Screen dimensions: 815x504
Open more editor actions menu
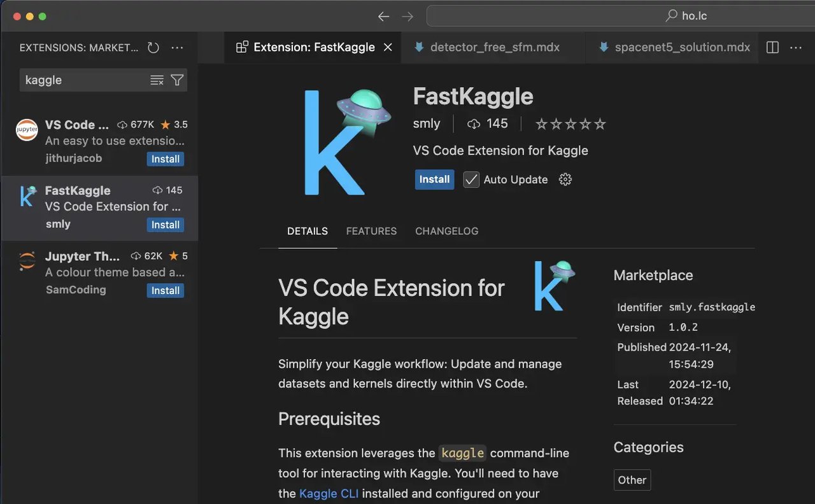(x=795, y=47)
